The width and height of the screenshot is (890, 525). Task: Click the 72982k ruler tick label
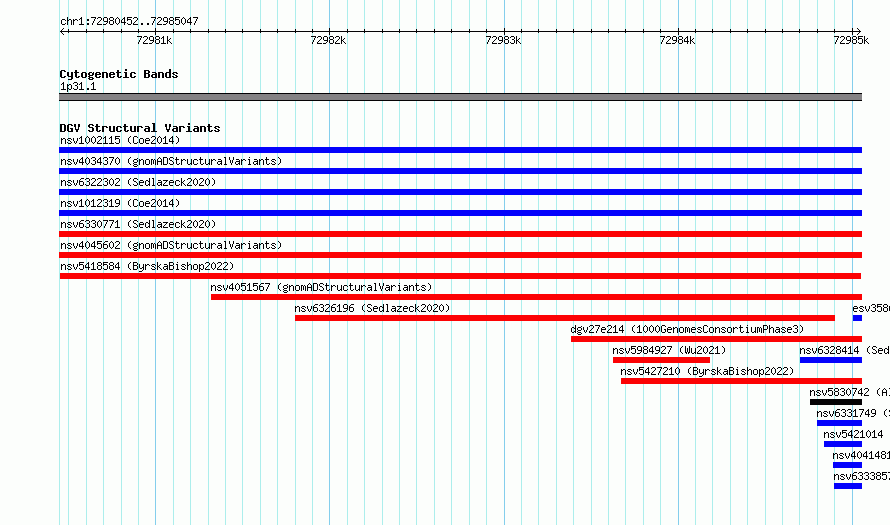328,40
